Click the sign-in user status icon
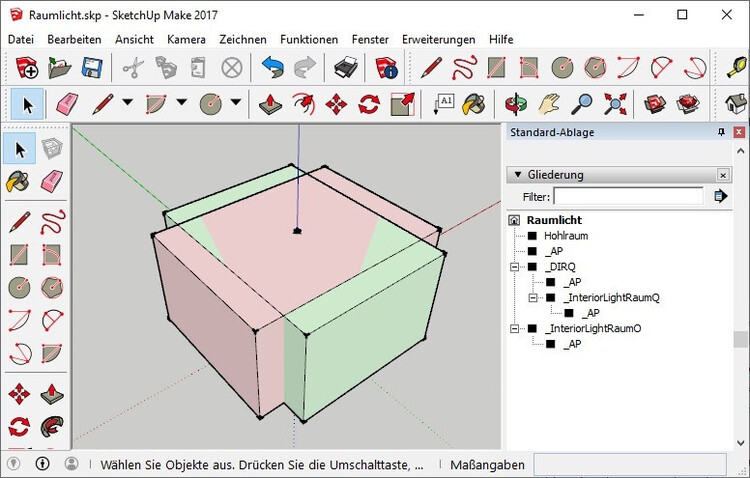 72,463
